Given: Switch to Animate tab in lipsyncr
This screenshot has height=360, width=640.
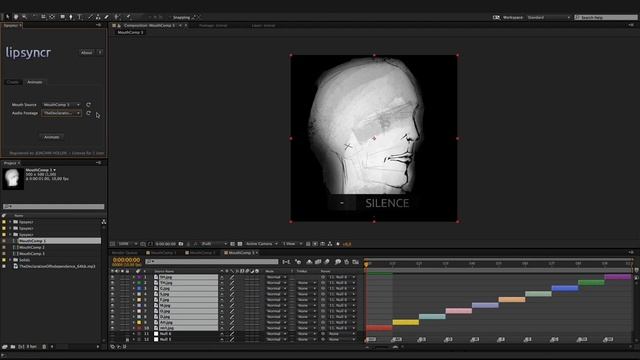Looking at the screenshot, I should tap(35, 82).
